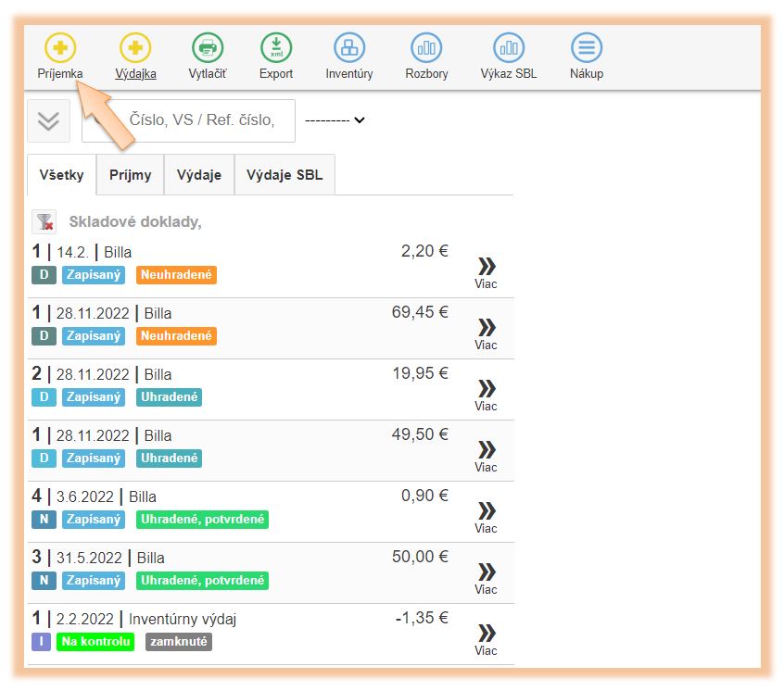Switch to the Výdaje SBL tab
This screenshot has width=784, height=691.
coord(285,175)
